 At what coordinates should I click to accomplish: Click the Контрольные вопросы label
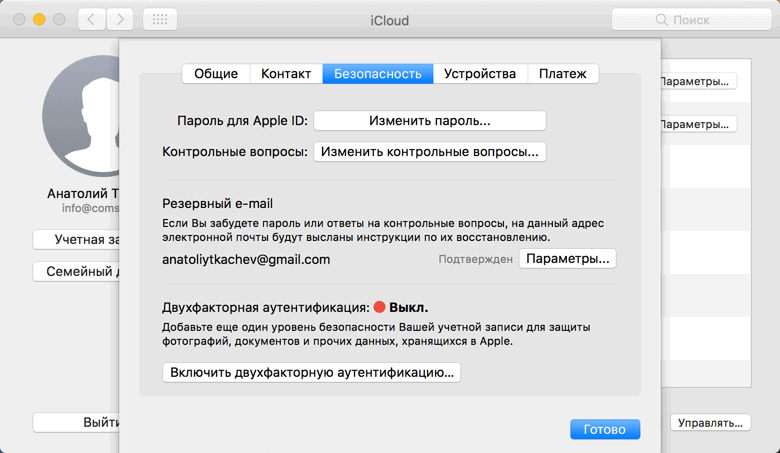[x=235, y=152]
